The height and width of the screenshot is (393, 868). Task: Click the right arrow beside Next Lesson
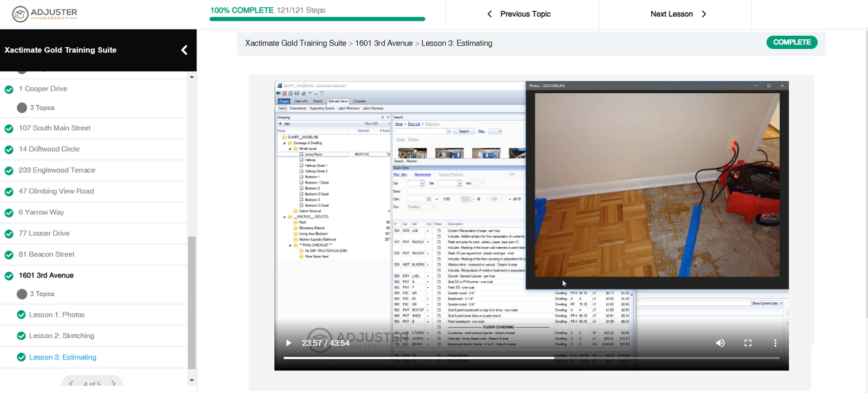[704, 14]
